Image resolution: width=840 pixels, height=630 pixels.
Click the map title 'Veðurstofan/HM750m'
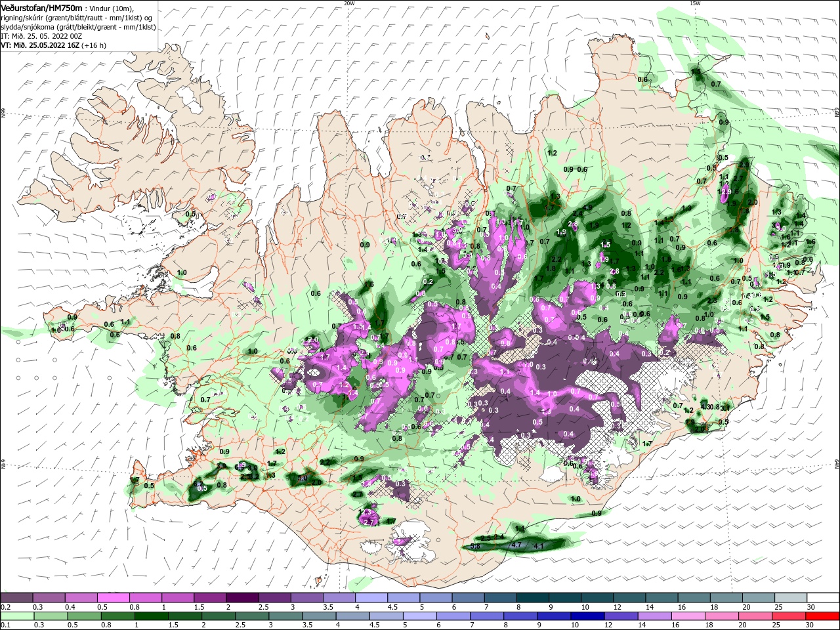pos(41,8)
